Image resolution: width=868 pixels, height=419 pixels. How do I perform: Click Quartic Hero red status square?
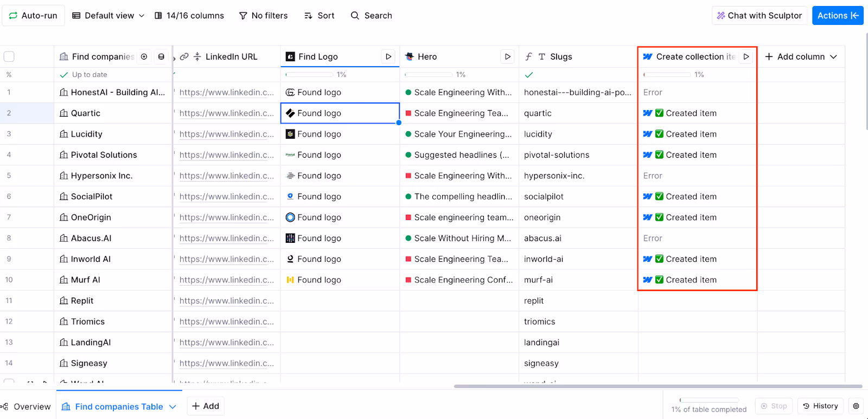[409, 113]
